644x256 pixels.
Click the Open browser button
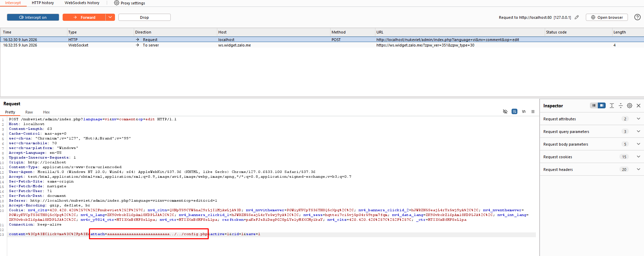(607, 17)
